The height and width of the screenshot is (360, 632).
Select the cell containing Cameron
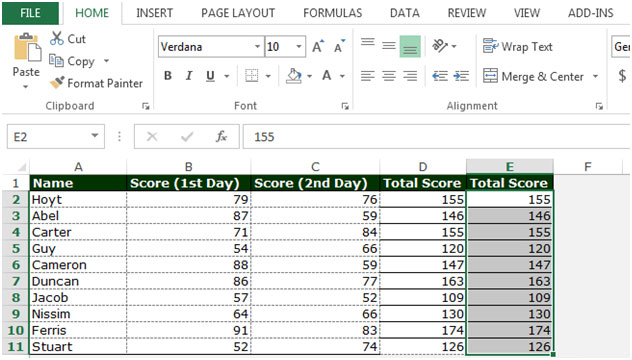pos(78,265)
